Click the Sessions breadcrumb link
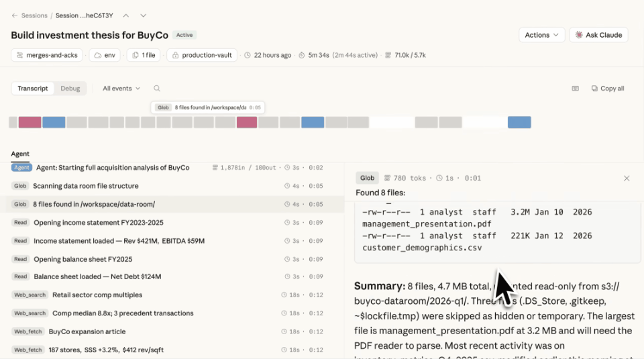The height and width of the screenshot is (359, 644). (x=34, y=15)
